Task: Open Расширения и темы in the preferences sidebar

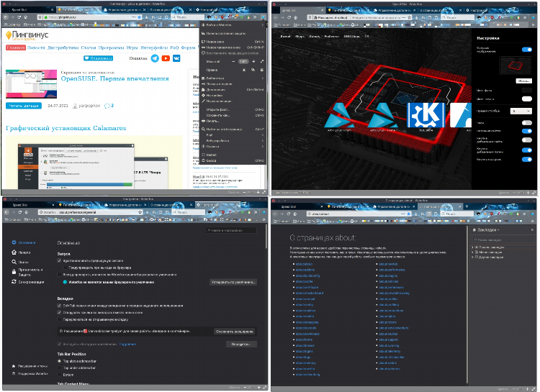Action: click(x=30, y=366)
